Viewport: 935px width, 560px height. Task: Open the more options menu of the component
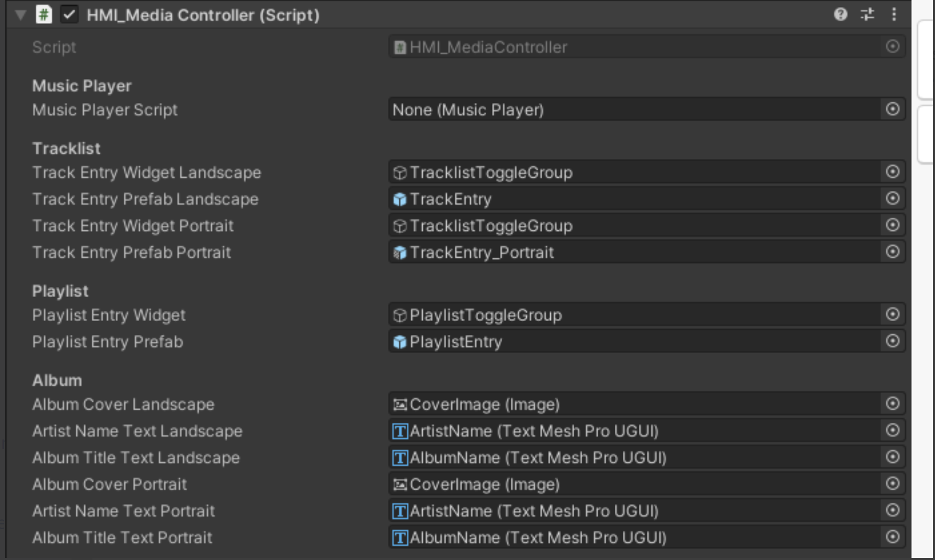coord(894,15)
